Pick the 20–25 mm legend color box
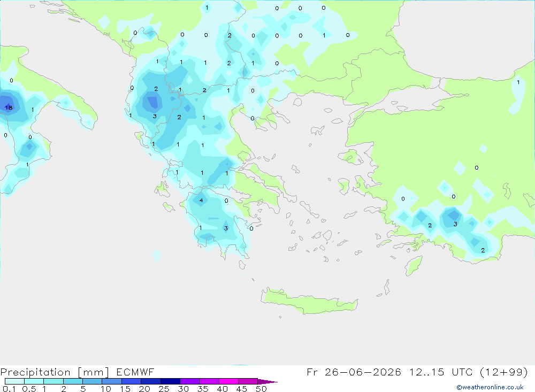 150,381
